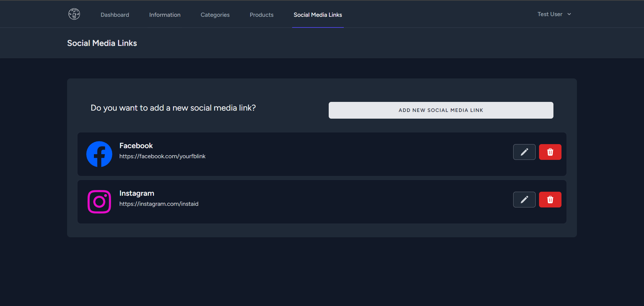This screenshot has height=306, width=644.
Task: Select the Social Media Links nav item
Action: (x=318, y=15)
